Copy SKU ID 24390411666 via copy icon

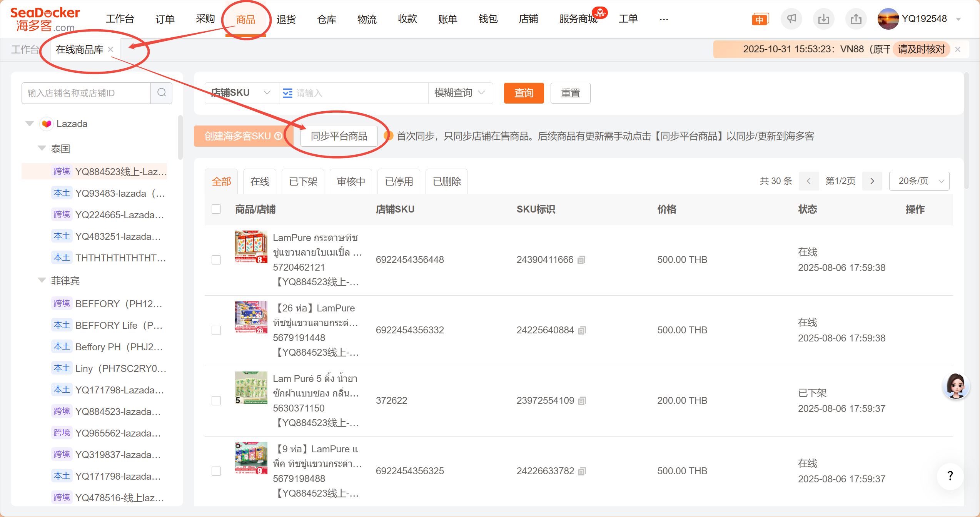pyautogui.click(x=582, y=260)
